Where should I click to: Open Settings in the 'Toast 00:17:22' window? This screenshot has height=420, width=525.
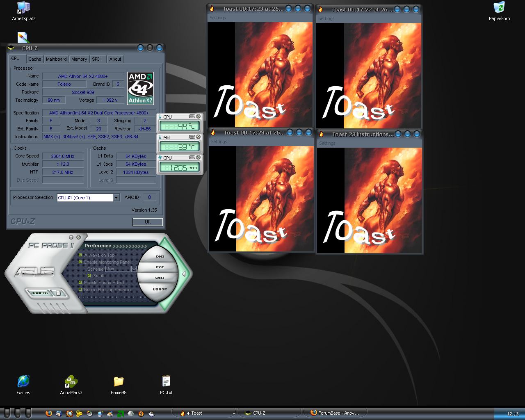(x=326, y=18)
